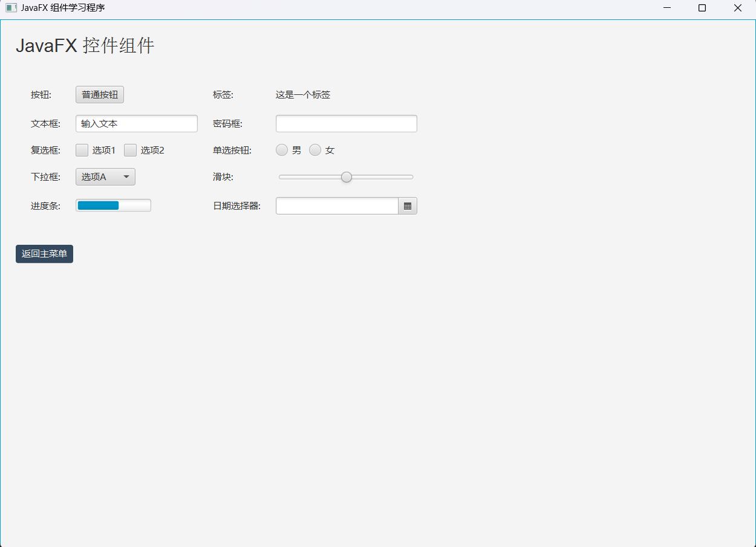Select the 男 radio button

tap(281, 149)
